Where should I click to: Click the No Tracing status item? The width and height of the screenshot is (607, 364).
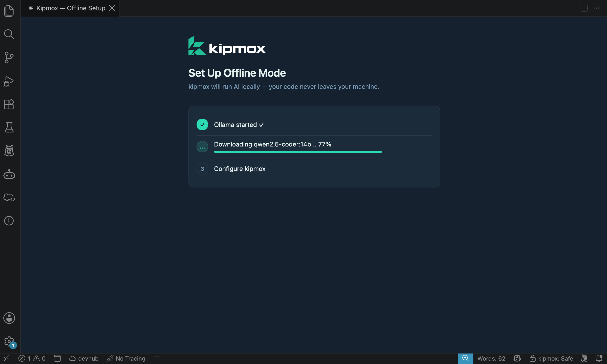tap(126, 358)
